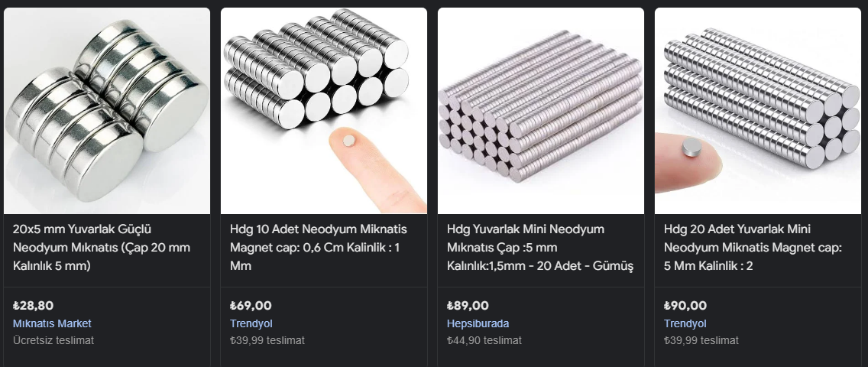
Task: Select the ₺28,80 price
Action: [x=33, y=306]
